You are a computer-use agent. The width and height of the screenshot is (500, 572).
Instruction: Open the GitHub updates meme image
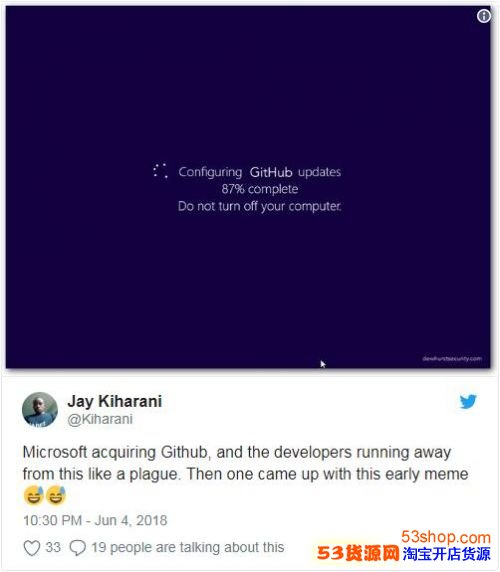248,187
